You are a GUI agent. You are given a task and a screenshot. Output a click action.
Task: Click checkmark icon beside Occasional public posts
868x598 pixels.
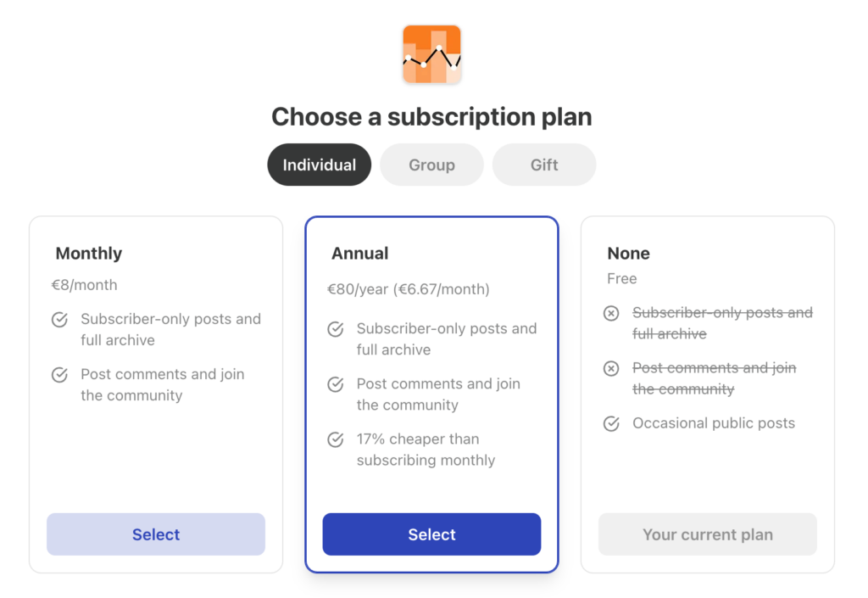click(x=611, y=423)
